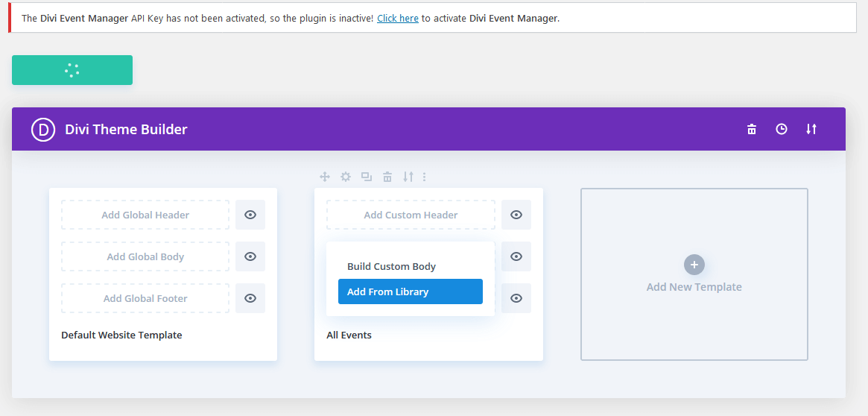Click the Add Global Footer area

pos(145,298)
